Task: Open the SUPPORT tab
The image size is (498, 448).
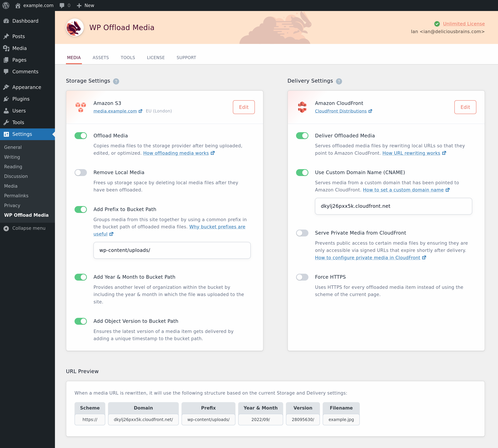Action: [x=186, y=57]
